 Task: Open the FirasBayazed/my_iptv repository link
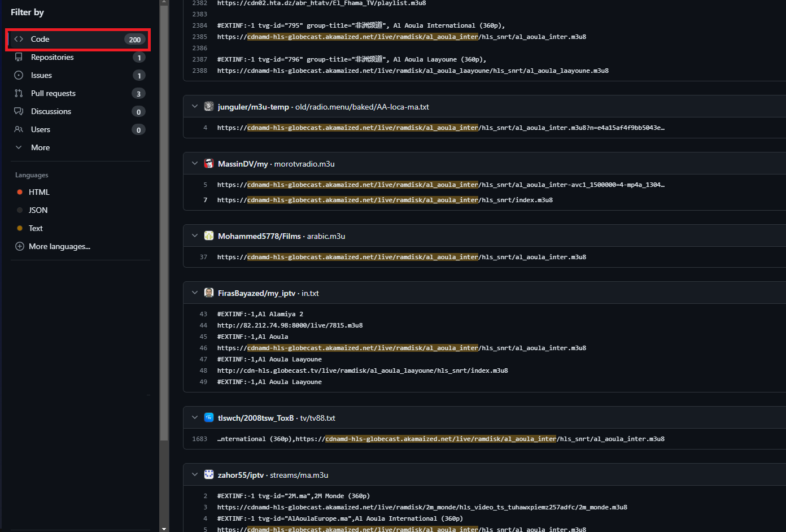pyautogui.click(x=256, y=293)
